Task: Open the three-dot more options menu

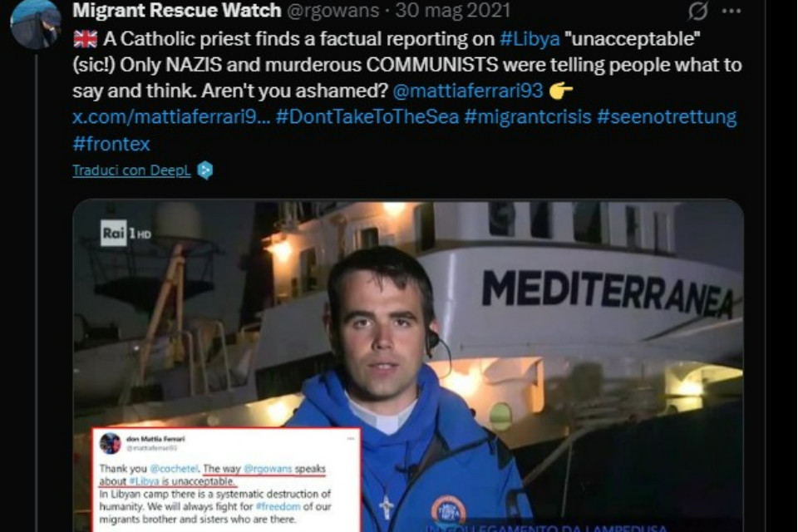Action: 731,11
